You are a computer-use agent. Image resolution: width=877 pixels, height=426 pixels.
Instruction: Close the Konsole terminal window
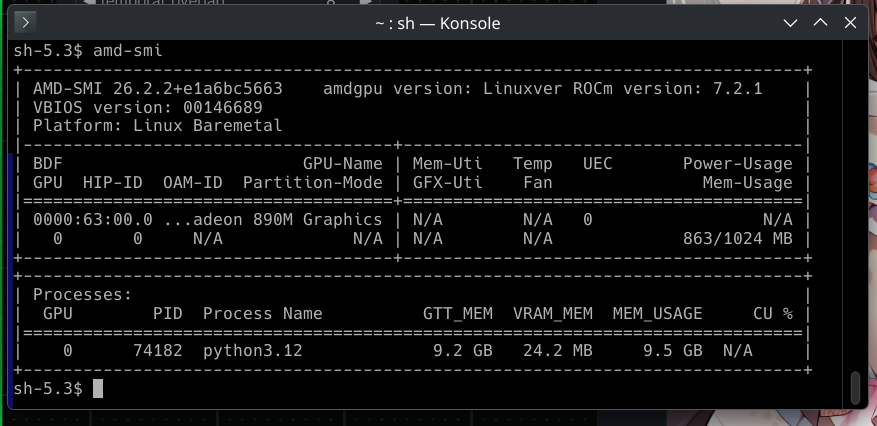pos(850,23)
